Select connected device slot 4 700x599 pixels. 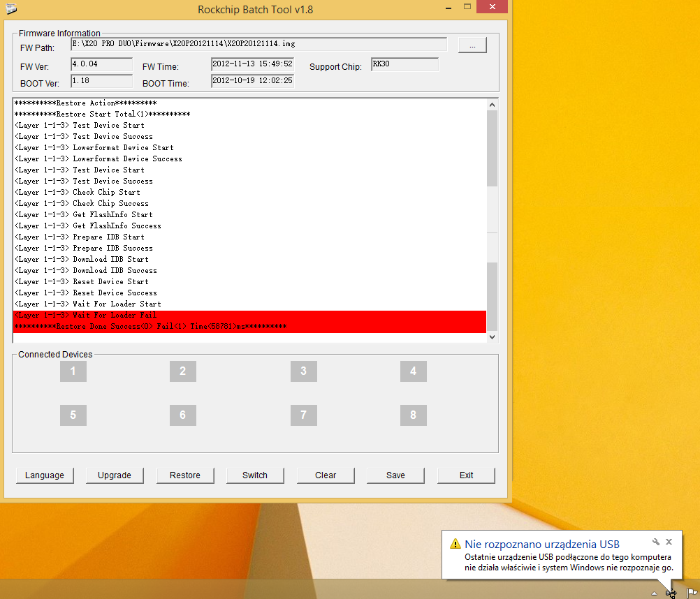click(414, 371)
